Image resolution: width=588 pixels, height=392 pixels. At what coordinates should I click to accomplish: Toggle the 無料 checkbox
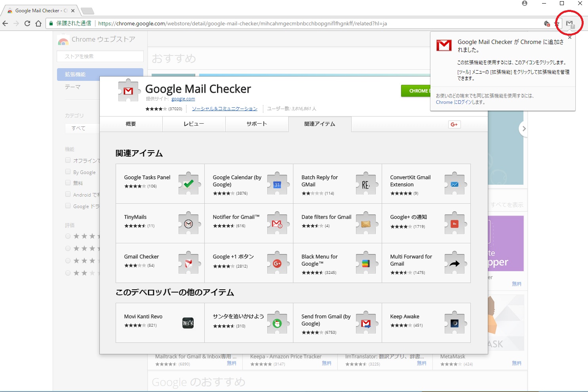point(68,183)
